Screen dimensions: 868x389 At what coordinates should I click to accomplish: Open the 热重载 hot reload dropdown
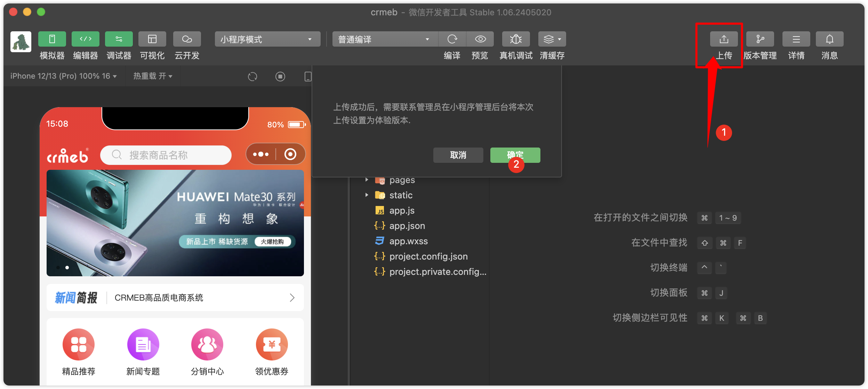tap(153, 76)
